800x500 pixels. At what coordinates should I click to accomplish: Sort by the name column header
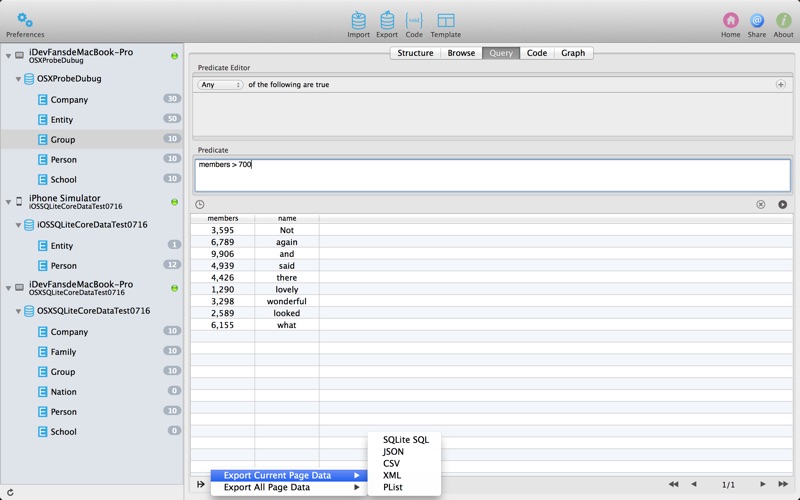[287, 218]
